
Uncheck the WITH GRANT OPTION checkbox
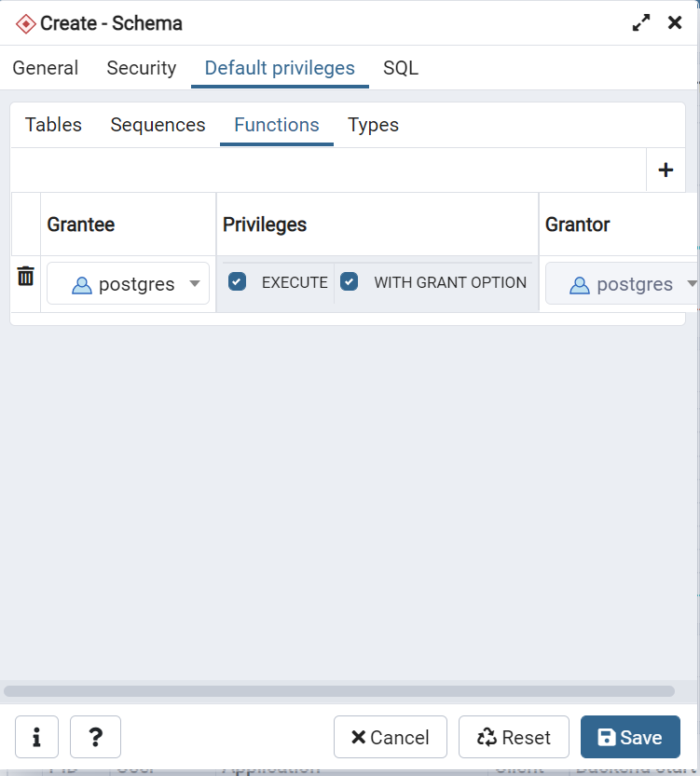[x=349, y=281]
